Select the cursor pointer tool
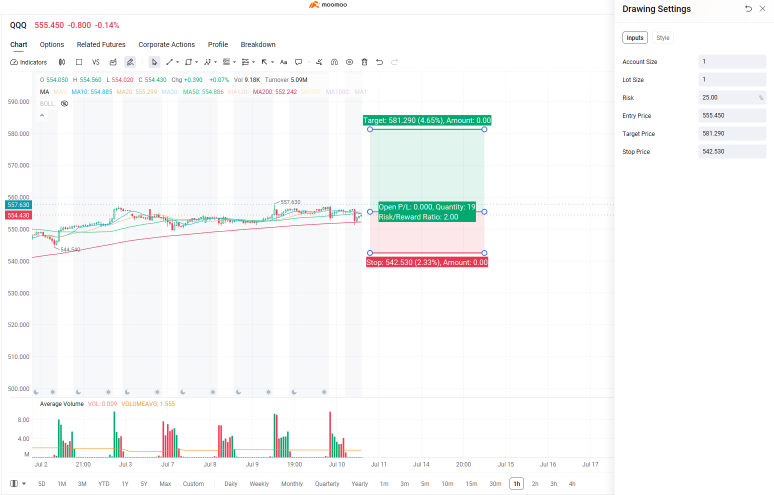The height and width of the screenshot is (495, 774). coord(155,62)
